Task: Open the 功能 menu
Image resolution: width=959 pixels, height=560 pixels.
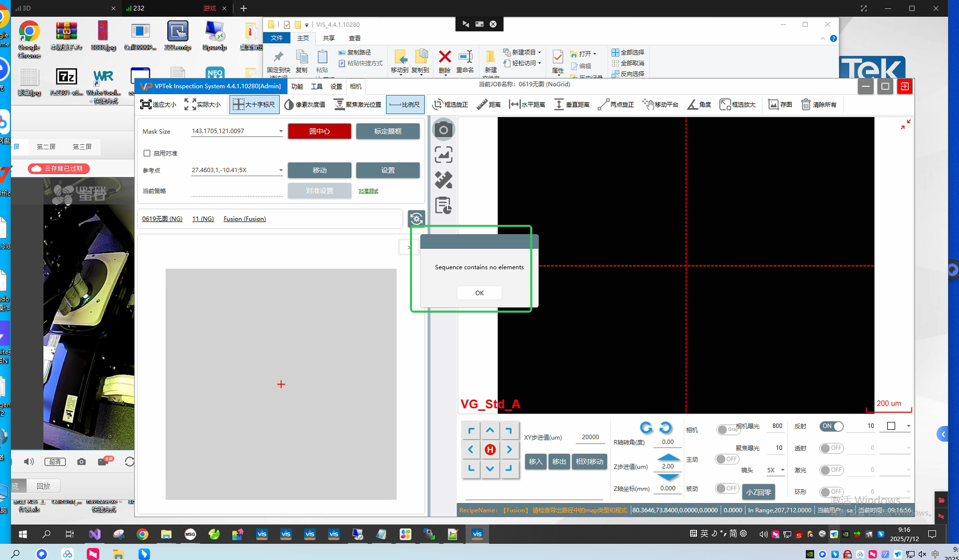Action: point(297,86)
